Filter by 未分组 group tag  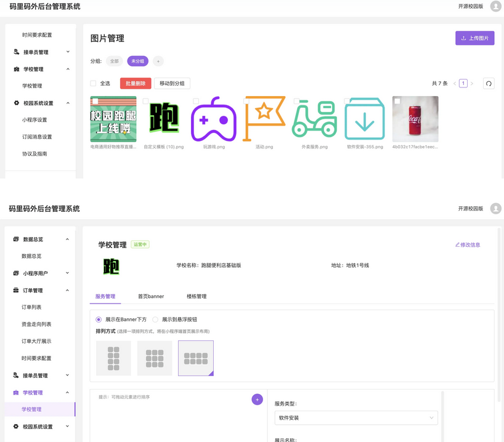click(x=137, y=61)
